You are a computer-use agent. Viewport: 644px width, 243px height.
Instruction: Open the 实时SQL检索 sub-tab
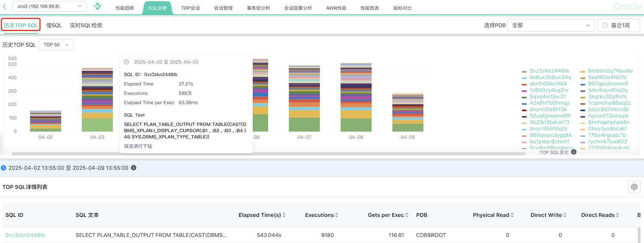pos(86,25)
